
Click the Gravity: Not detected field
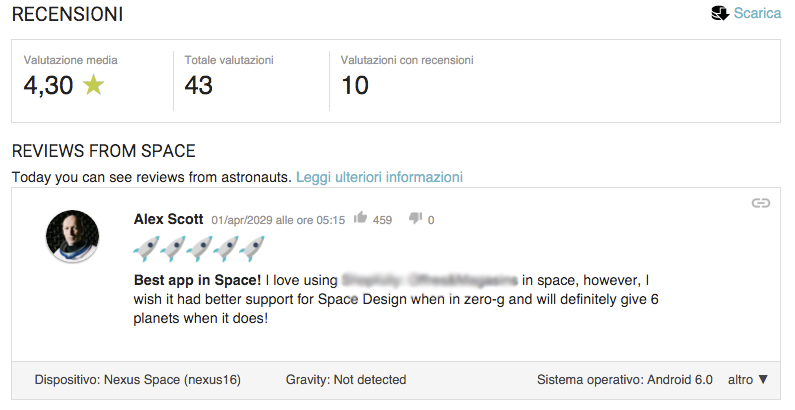(345, 380)
